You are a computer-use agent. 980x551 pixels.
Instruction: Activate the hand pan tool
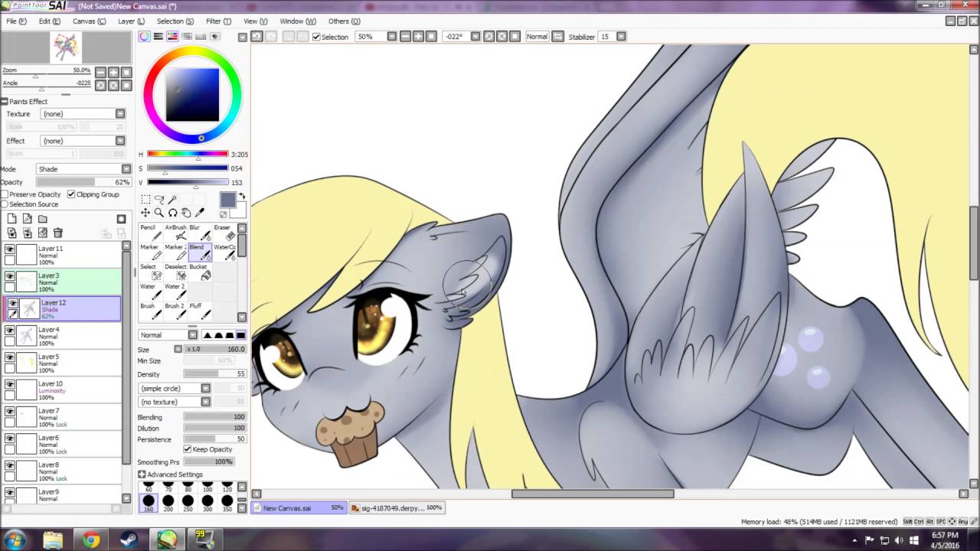(186, 213)
